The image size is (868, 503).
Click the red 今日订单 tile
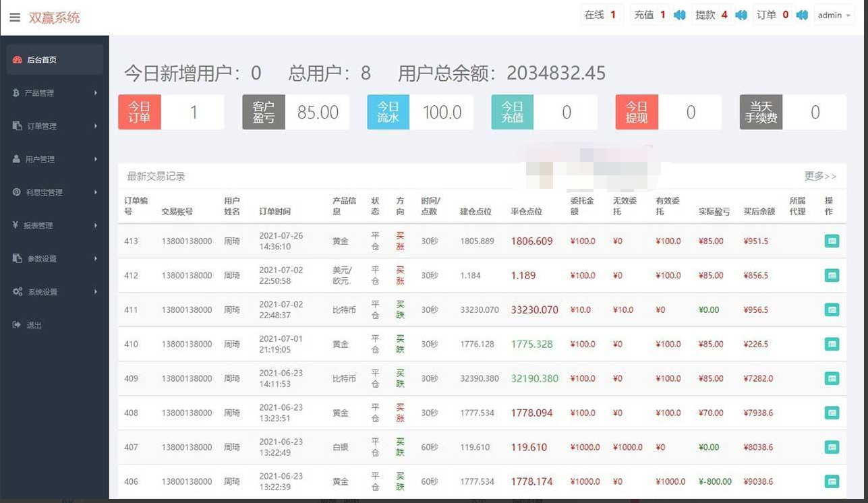[x=140, y=112]
